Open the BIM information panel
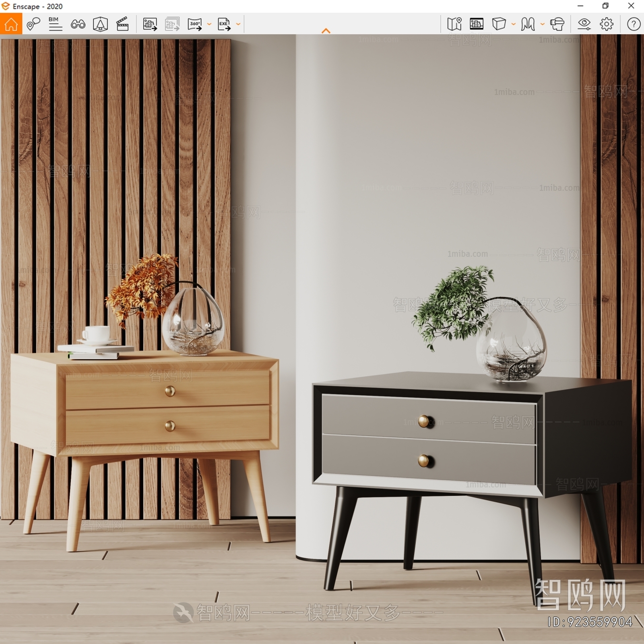This screenshot has height=644, width=644. tap(55, 24)
